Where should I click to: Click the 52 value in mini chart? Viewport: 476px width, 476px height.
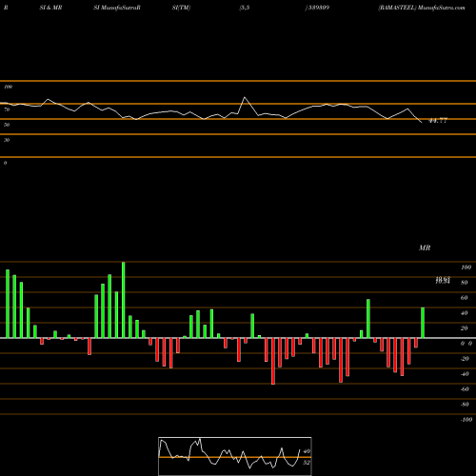click(x=307, y=463)
